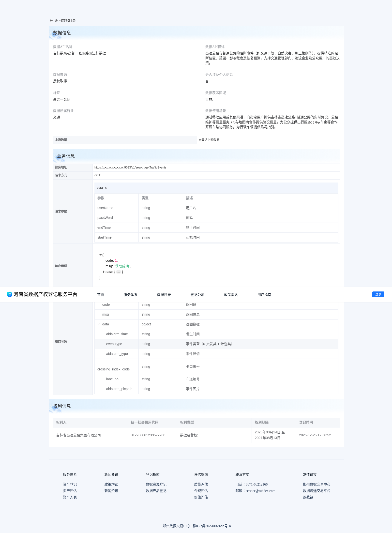Click the 终止时间 description cell
The width and height of the screenshot is (392, 533).
[x=260, y=228]
